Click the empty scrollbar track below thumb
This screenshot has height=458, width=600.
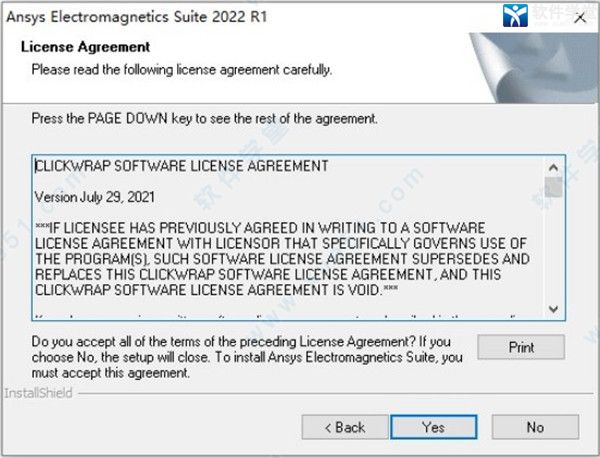(553, 249)
